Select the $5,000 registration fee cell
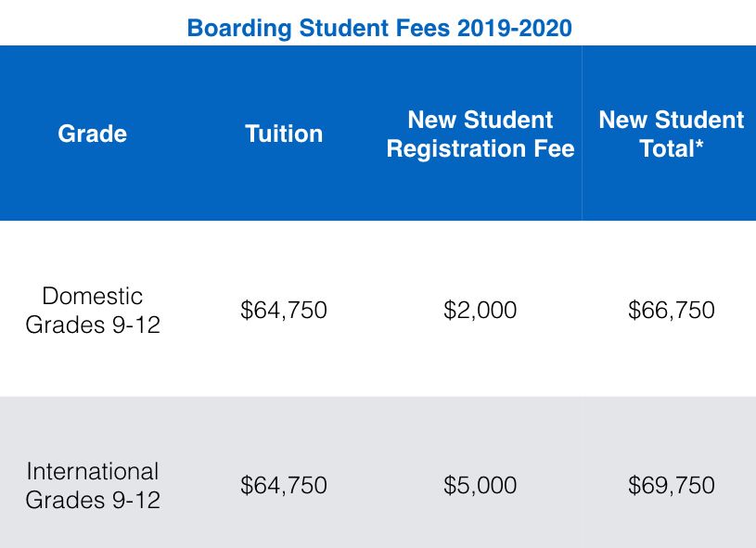The width and height of the screenshot is (756, 548). [480, 485]
